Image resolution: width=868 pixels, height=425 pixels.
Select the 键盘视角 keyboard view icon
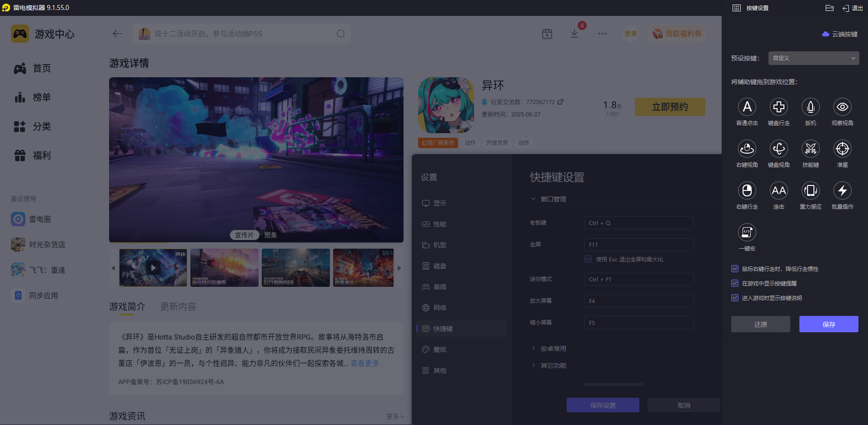779,149
